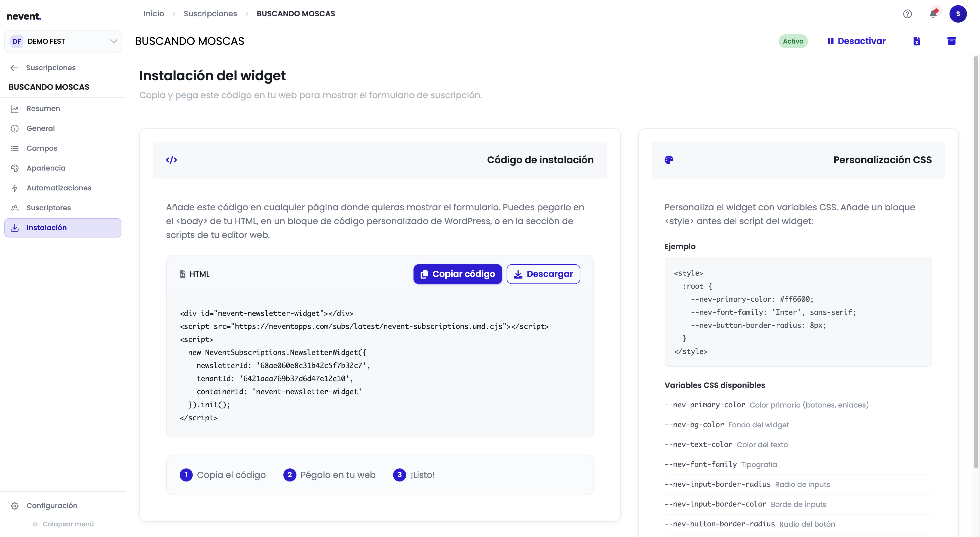
Task: Open the Automatizaciones section
Action: click(x=63, y=188)
